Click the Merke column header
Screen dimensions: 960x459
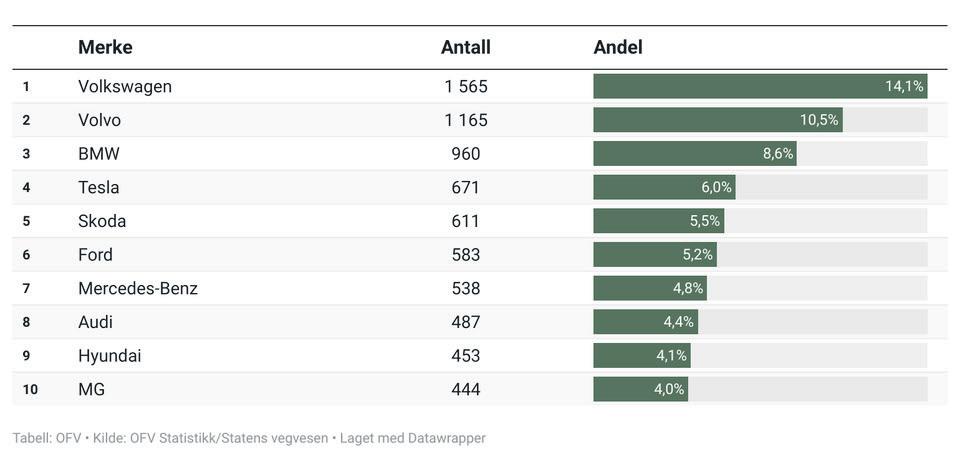(x=105, y=47)
